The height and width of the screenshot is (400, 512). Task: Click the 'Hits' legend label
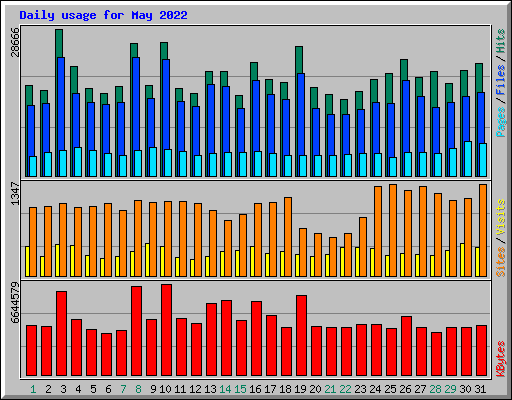[x=501, y=41]
